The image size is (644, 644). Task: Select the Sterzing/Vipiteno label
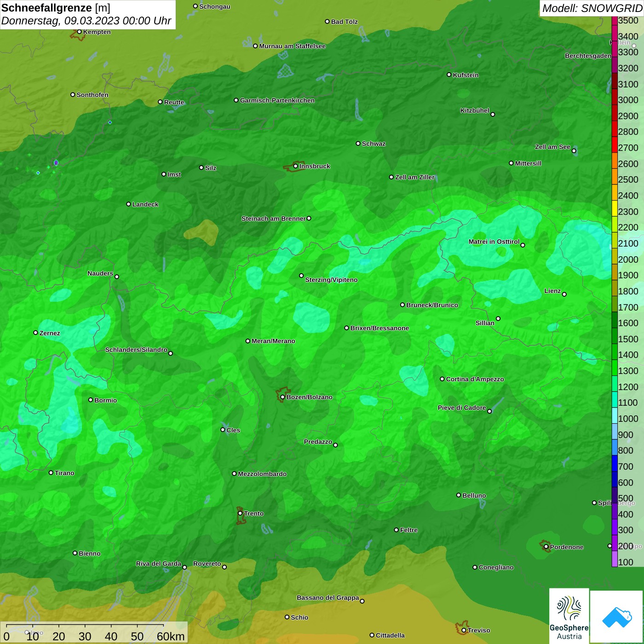(331, 280)
